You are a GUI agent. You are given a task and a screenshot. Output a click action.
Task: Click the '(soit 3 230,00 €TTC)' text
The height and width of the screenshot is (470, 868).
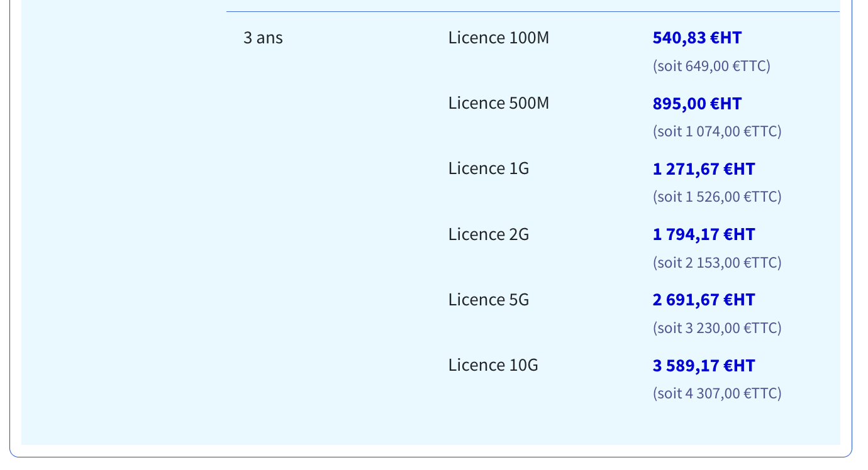pos(717,328)
